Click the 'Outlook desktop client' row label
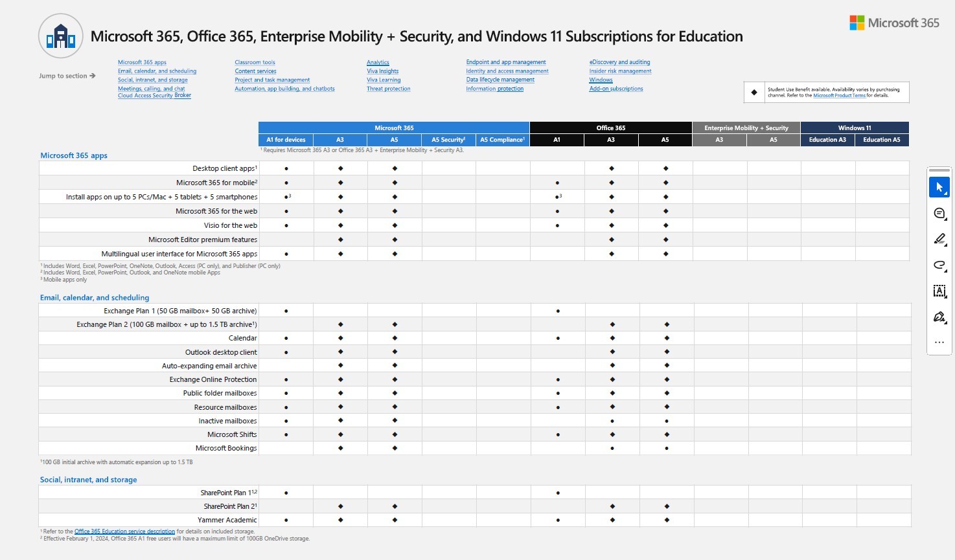The image size is (955, 560). tap(221, 352)
